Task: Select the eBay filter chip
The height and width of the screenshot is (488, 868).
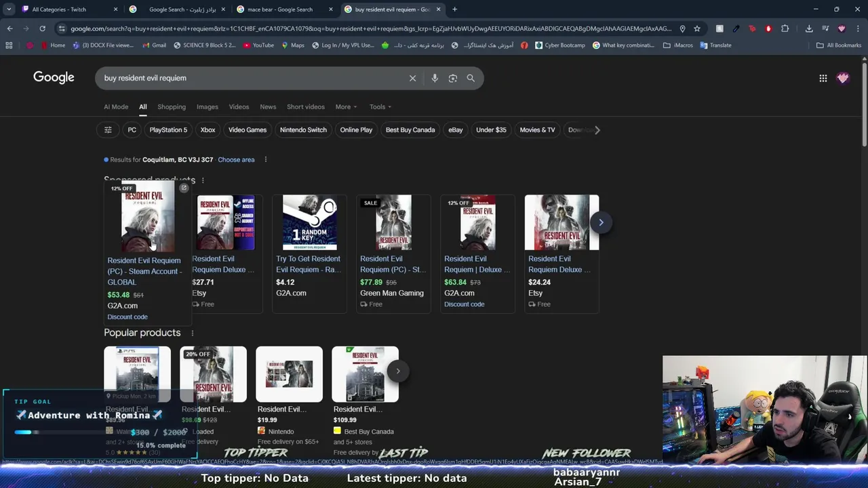Action: (456, 129)
